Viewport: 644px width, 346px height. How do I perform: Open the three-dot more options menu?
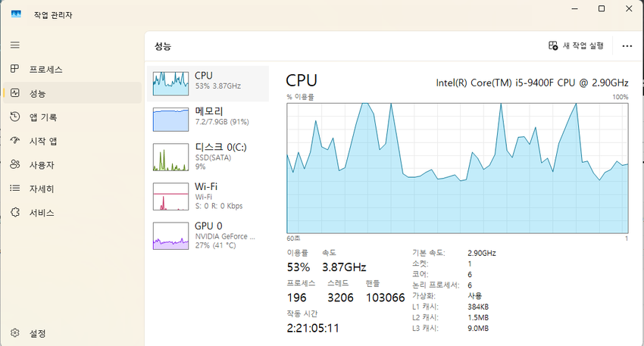[x=627, y=46]
